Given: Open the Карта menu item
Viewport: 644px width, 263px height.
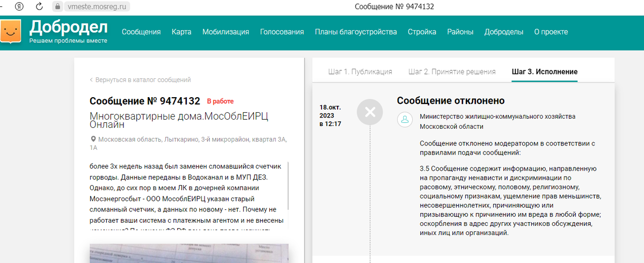Looking at the screenshot, I should click(181, 32).
